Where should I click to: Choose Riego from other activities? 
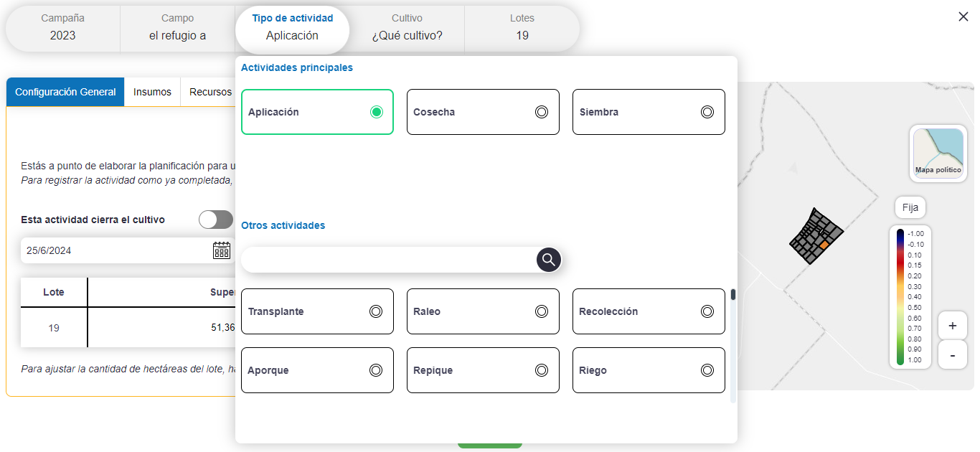[x=649, y=370]
